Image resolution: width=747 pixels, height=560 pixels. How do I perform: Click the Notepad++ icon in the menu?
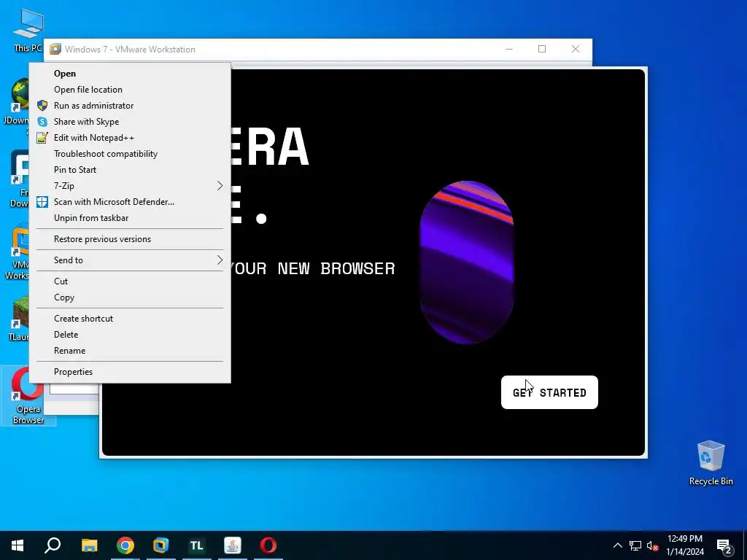tap(42, 138)
